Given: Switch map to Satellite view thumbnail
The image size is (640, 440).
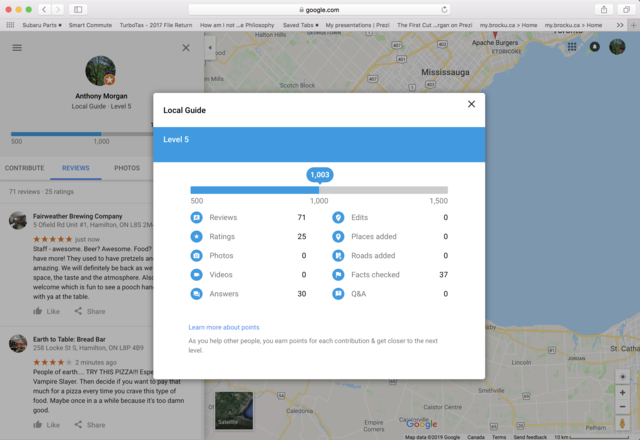Looking at the screenshot, I should (234, 411).
